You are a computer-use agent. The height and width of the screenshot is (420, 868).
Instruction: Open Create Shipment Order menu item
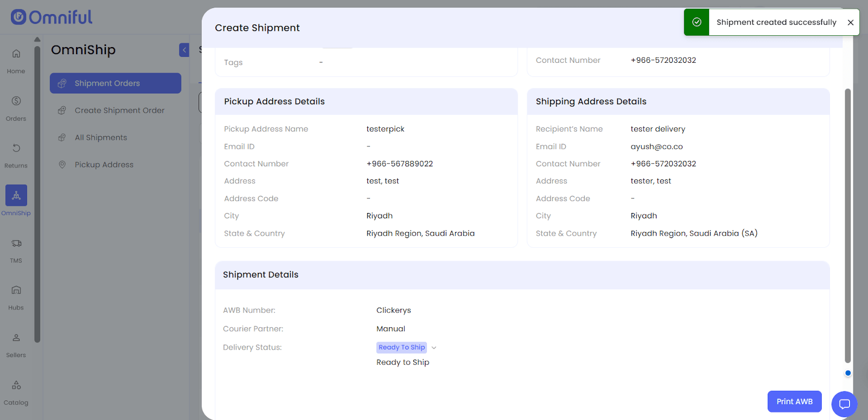pyautogui.click(x=119, y=111)
